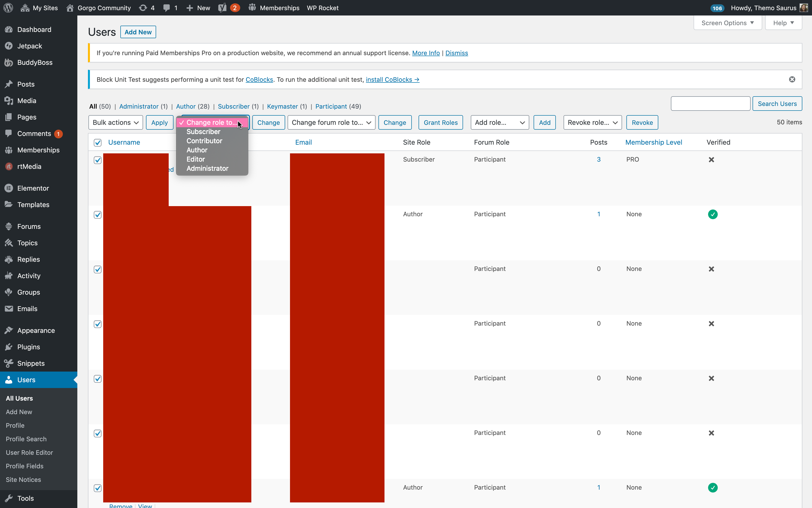Click the Elementor icon in sidebar
812x508 pixels.
pyautogui.click(x=9, y=188)
